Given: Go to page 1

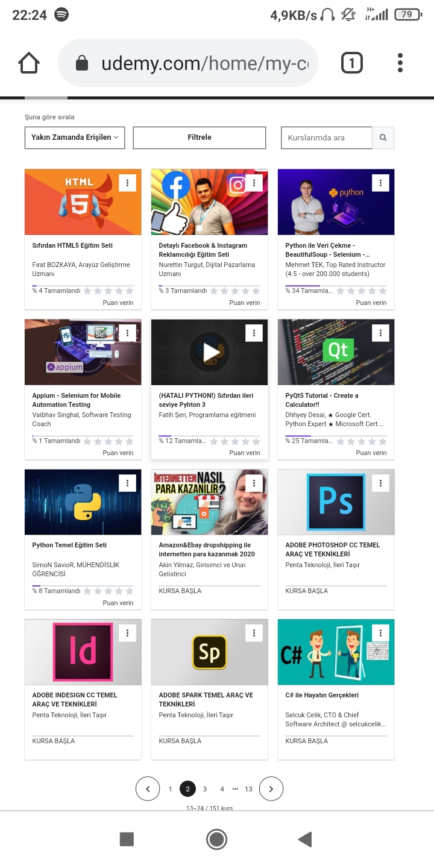Looking at the screenshot, I should point(171,789).
